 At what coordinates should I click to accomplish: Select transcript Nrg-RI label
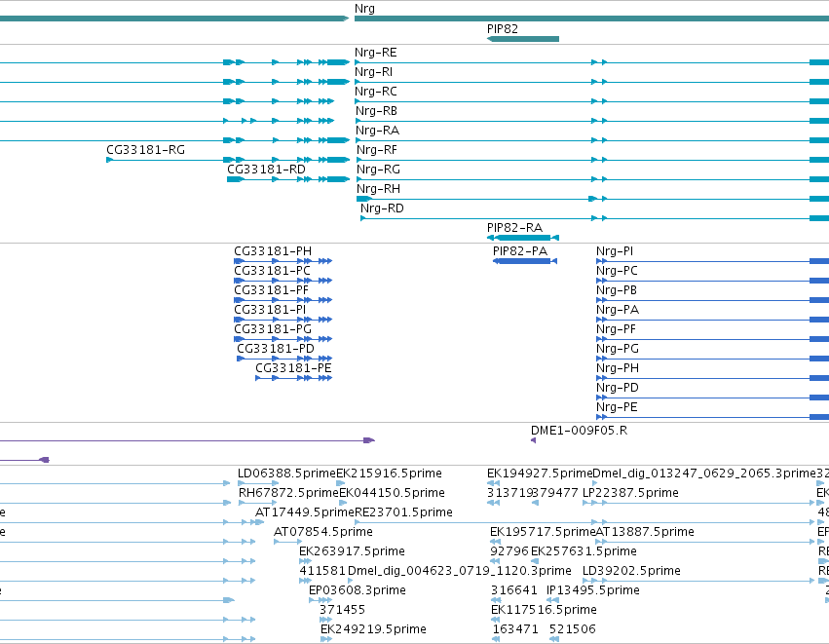tap(373, 72)
